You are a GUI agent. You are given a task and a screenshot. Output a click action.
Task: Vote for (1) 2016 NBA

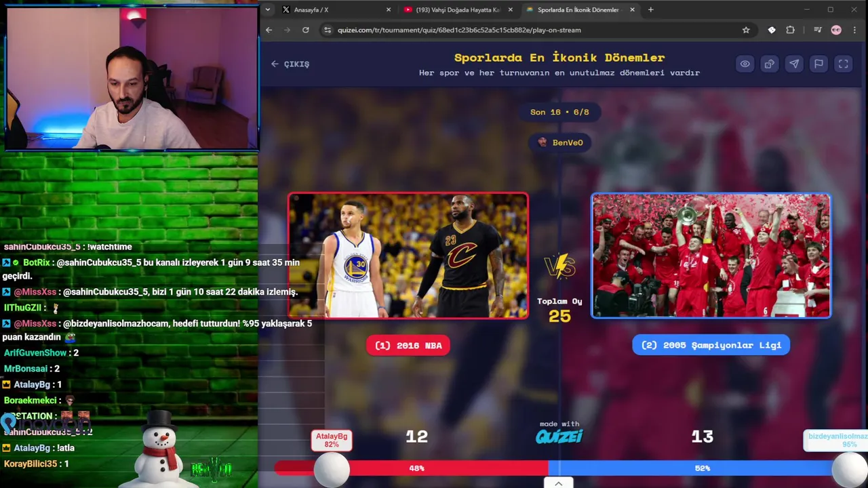[x=408, y=345]
